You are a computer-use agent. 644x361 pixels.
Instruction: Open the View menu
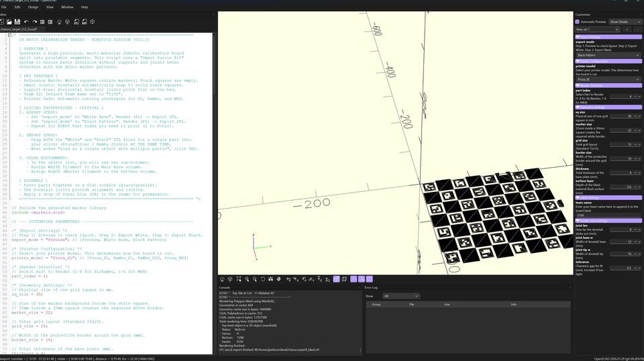50,7
